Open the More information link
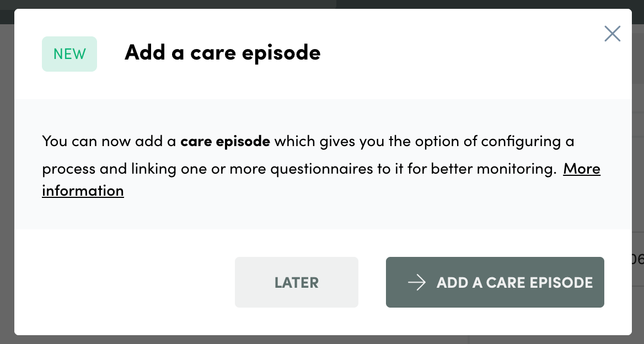Image resolution: width=644 pixels, height=344 pixels. tap(581, 168)
